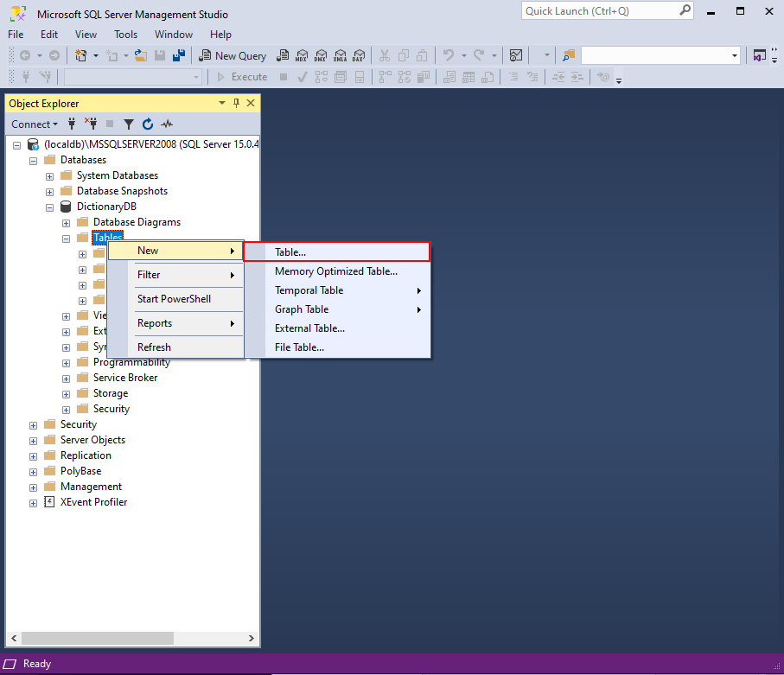
Task: Click the New Query button
Action: pos(232,55)
